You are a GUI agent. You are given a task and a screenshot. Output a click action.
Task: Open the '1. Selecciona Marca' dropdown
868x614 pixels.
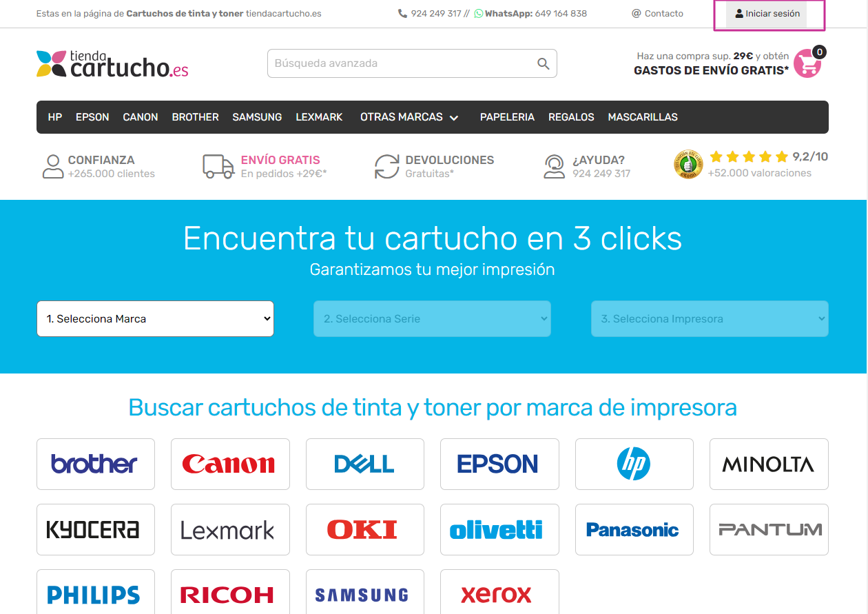[155, 319]
